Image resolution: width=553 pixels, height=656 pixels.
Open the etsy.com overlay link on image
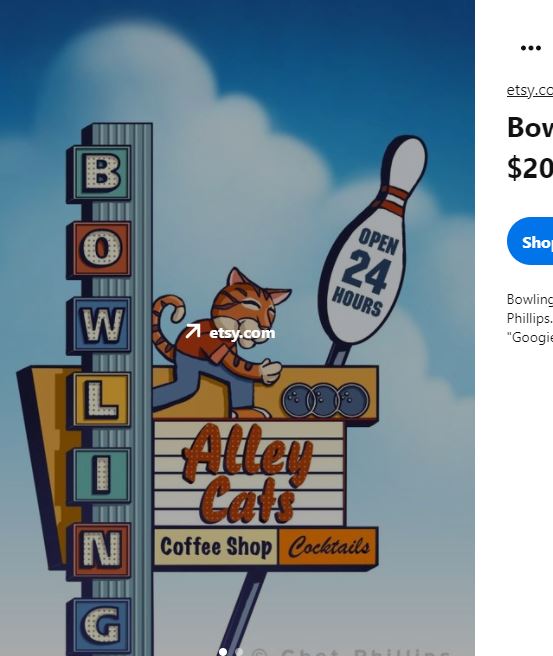(x=230, y=332)
